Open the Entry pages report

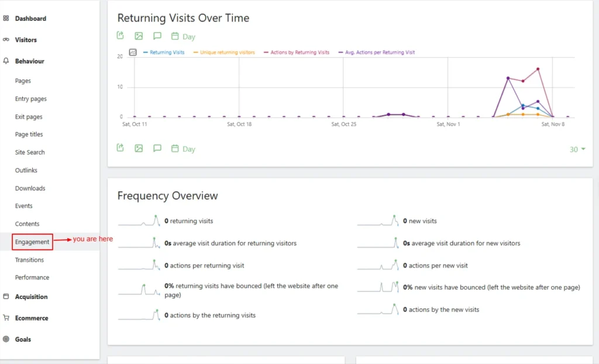pyautogui.click(x=30, y=99)
